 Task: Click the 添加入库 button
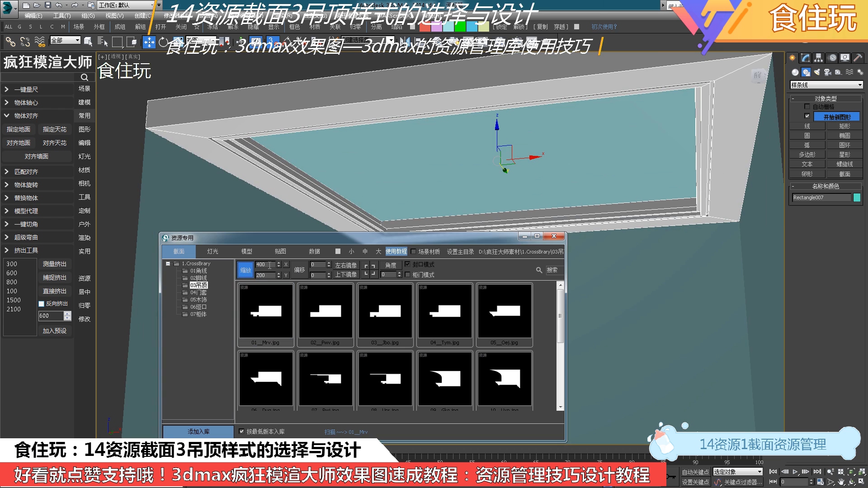coord(198,432)
